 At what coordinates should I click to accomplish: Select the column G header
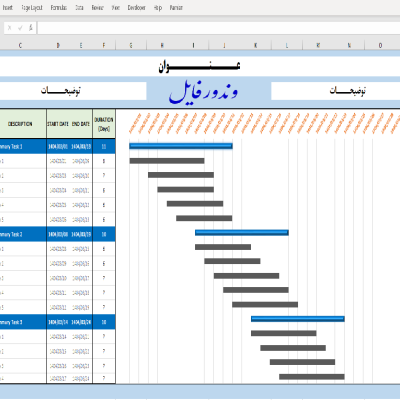click(131, 45)
